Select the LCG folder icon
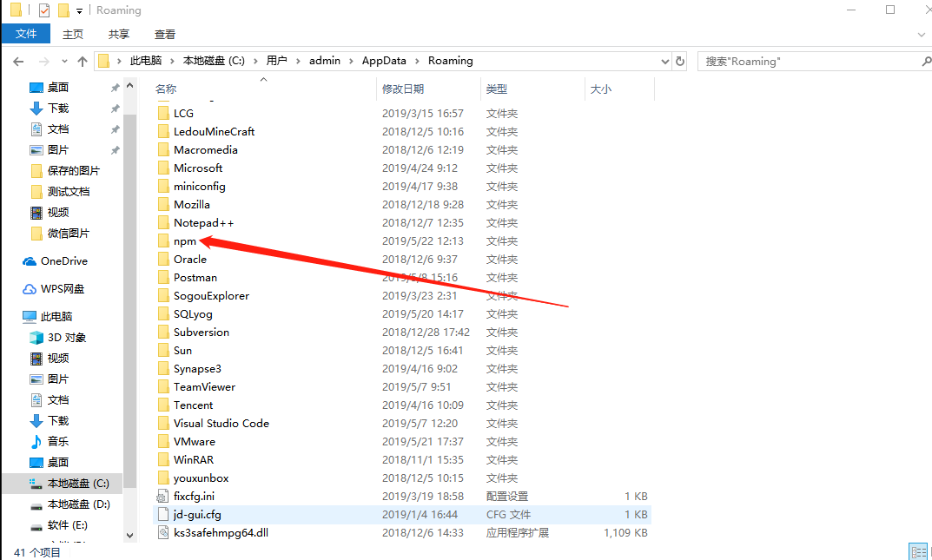Image resolution: width=932 pixels, height=560 pixels. (x=163, y=113)
